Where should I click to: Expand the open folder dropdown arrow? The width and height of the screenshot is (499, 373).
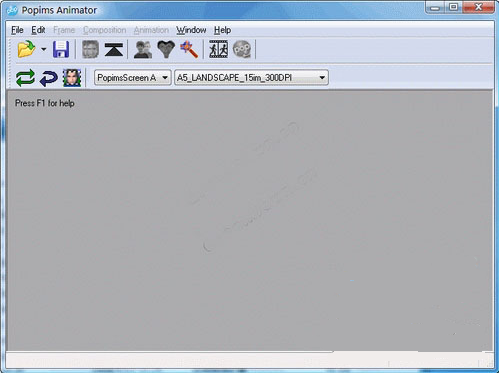click(x=44, y=49)
